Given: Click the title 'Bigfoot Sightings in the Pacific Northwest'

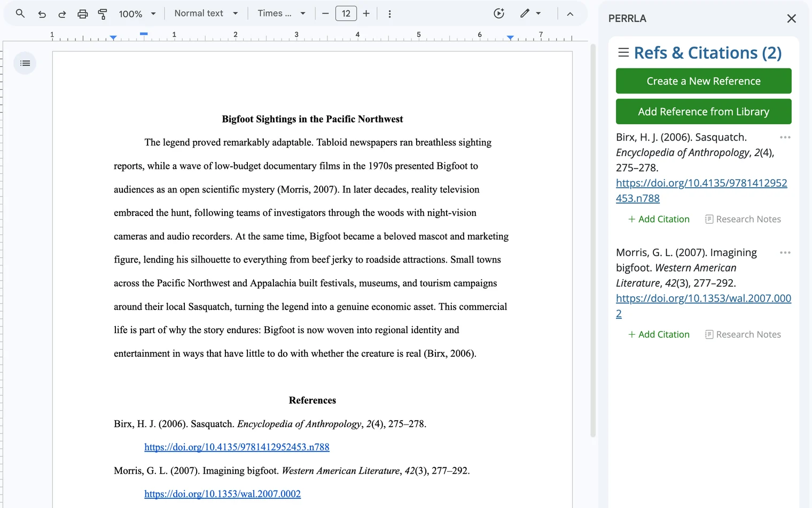Looking at the screenshot, I should pos(313,119).
